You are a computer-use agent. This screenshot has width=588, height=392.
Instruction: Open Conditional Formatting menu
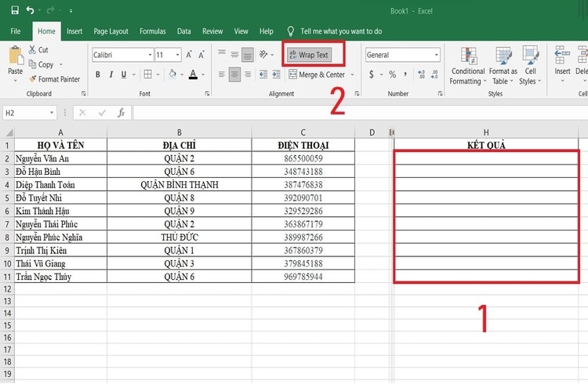click(x=467, y=66)
